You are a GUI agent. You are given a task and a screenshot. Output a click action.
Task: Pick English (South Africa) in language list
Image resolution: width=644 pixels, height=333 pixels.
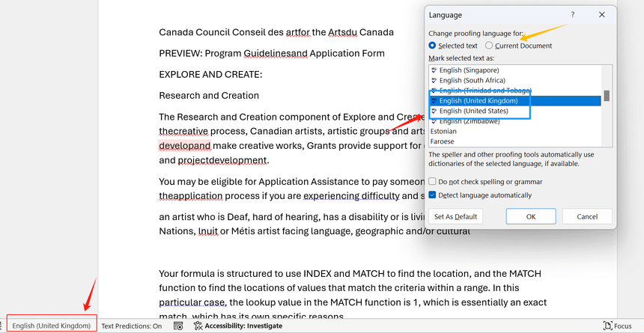473,80
